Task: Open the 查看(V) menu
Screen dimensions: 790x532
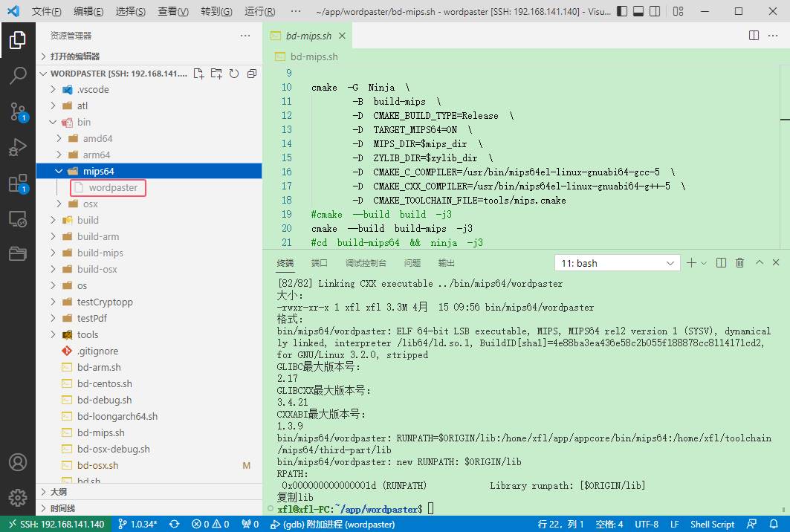Action: click(173, 12)
